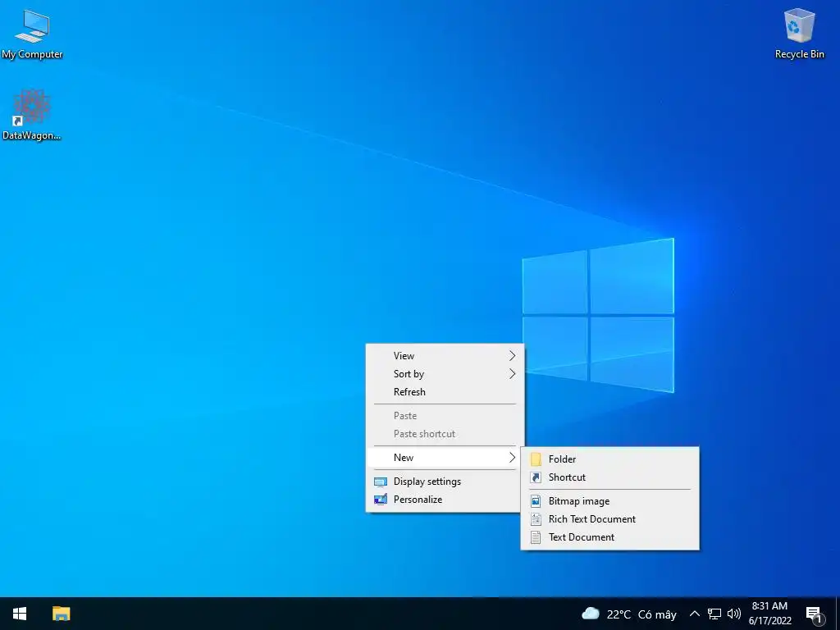The image size is (840, 630).
Task: Expand the View submenu
Action: (445, 356)
